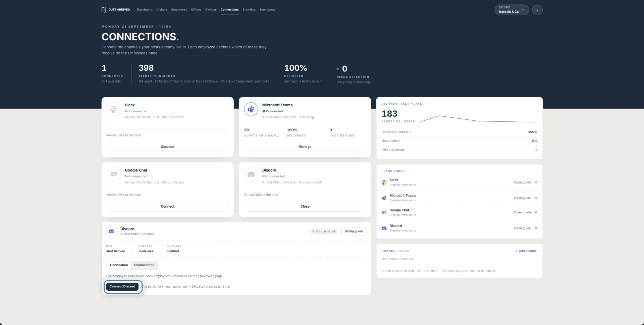
Task: Click the external arrow next to Discord guide
Action: [536, 228]
